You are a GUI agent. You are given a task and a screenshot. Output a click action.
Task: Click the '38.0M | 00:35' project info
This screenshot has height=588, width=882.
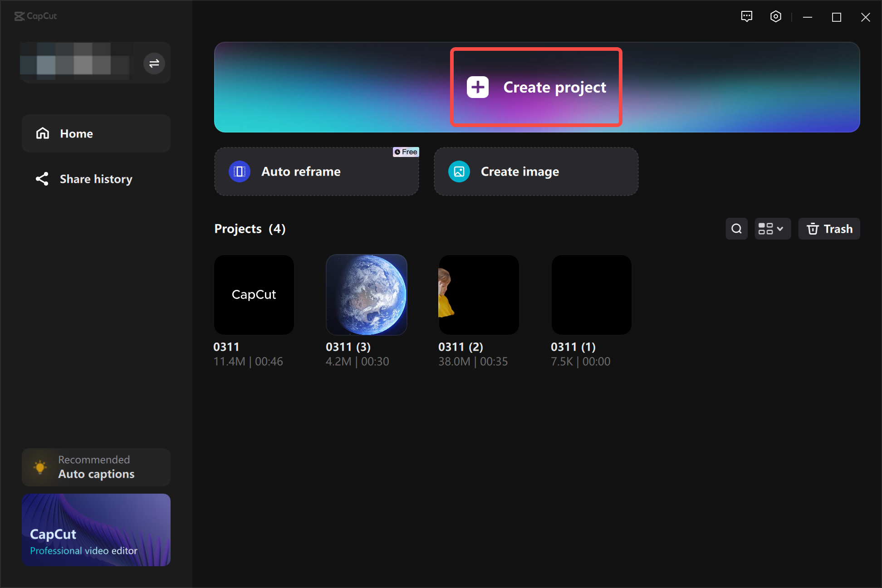point(473,362)
